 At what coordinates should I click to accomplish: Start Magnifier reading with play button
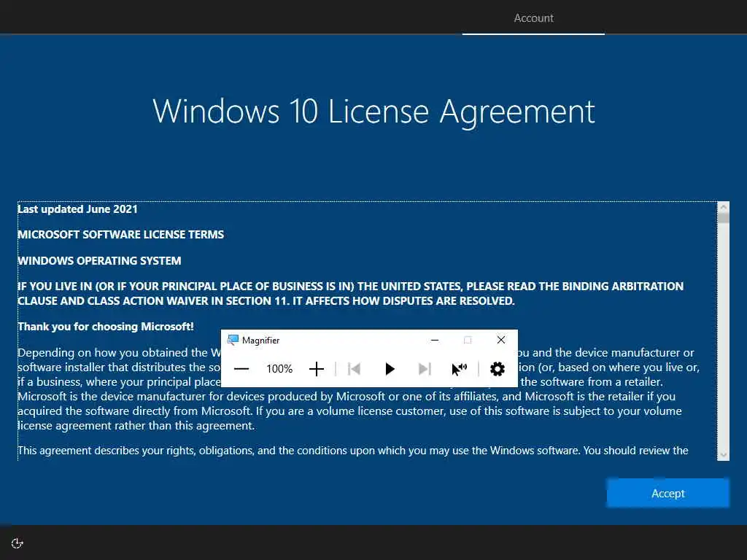[390, 369]
